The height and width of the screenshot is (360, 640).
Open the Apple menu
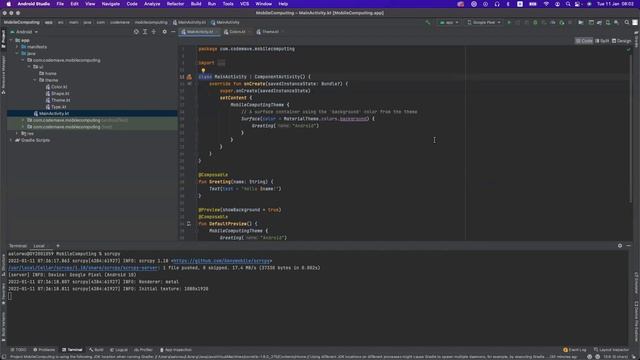point(9,4)
